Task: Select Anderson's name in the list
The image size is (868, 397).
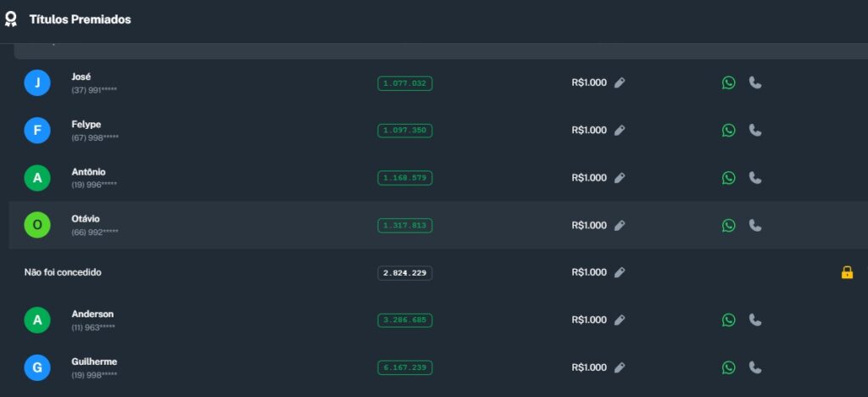Action: 92,314
